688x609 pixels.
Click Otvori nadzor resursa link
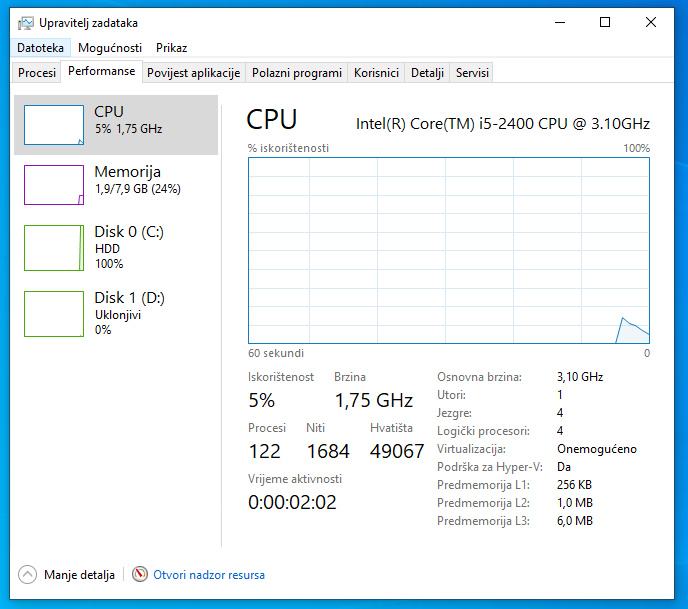(209, 575)
